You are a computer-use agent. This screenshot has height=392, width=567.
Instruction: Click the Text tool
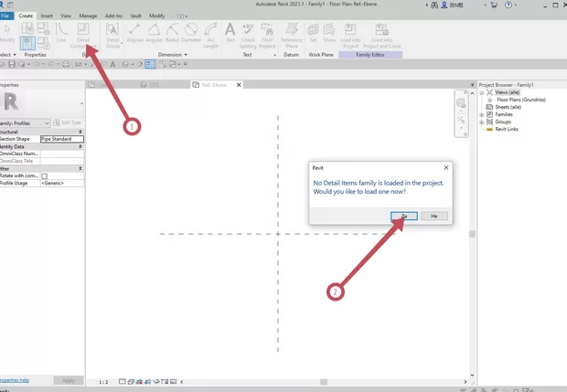[x=230, y=33]
